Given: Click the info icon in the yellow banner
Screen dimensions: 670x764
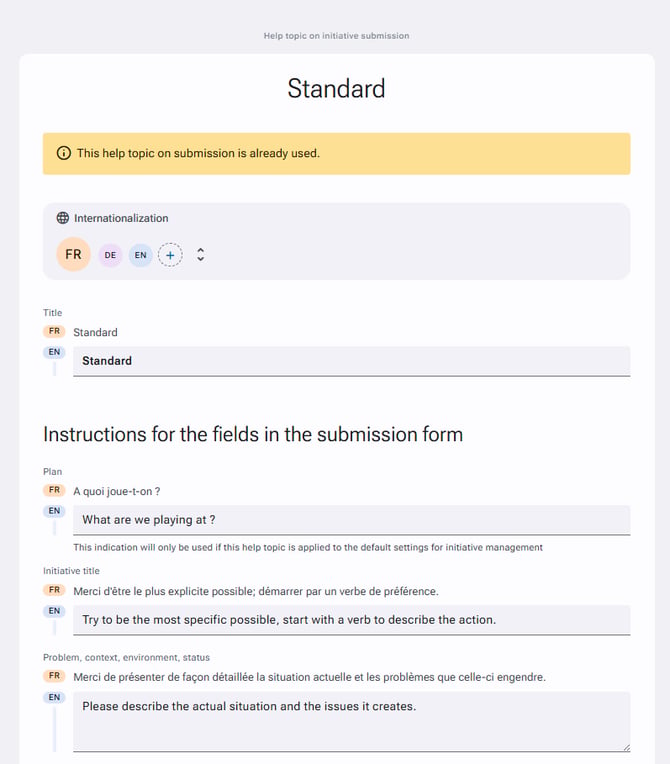Looking at the screenshot, I should click(63, 153).
